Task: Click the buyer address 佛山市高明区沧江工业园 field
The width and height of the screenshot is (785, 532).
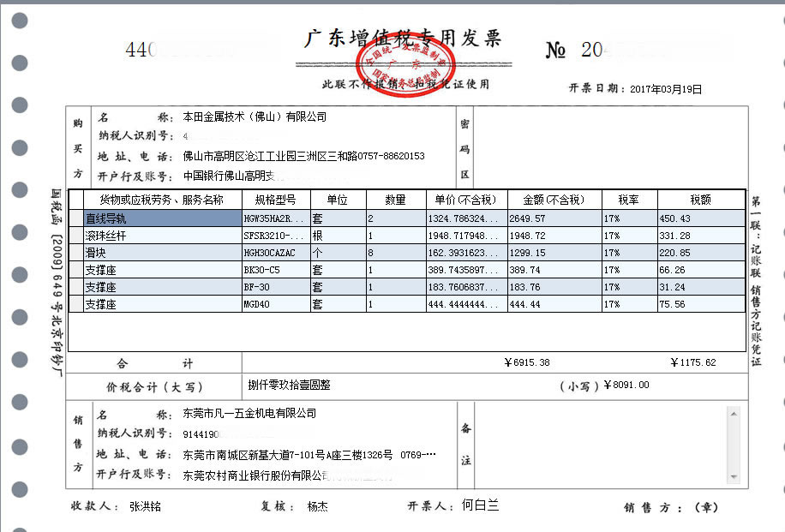Action: coord(303,156)
